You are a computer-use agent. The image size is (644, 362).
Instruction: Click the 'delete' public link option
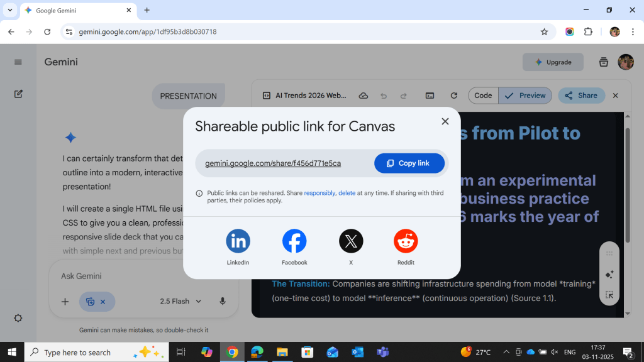click(347, 193)
